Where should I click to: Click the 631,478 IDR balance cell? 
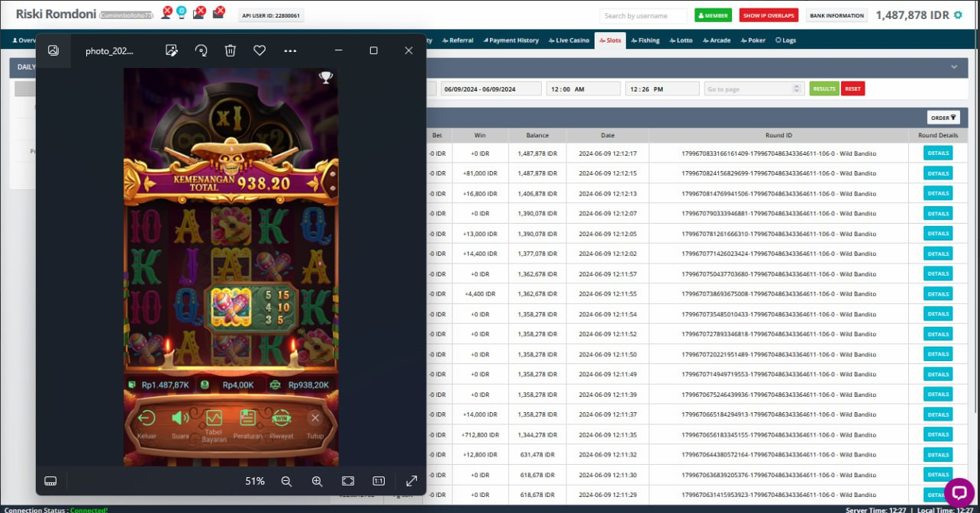[537, 454]
